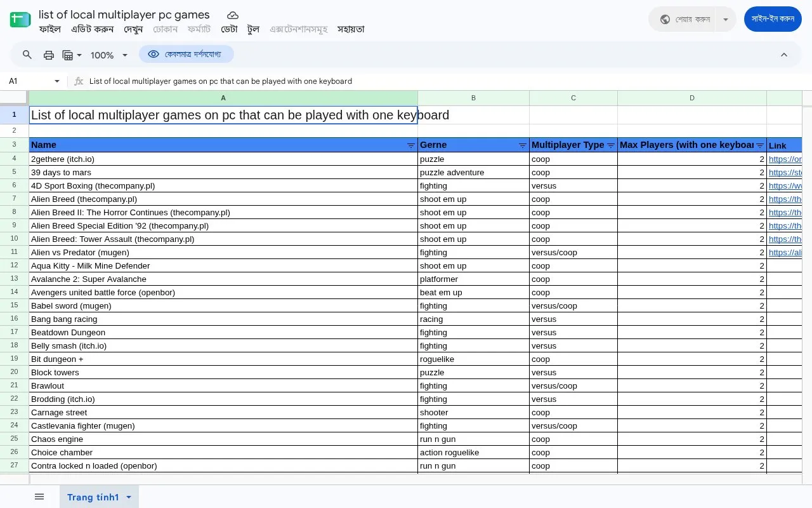Select cell 'Bang bang racing'
Image resolution: width=812 pixels, height=508 pixels.
(223, 319)
